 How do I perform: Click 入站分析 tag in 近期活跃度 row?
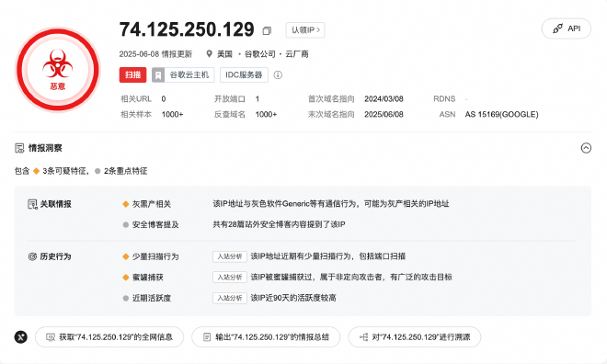coord(230,298)
